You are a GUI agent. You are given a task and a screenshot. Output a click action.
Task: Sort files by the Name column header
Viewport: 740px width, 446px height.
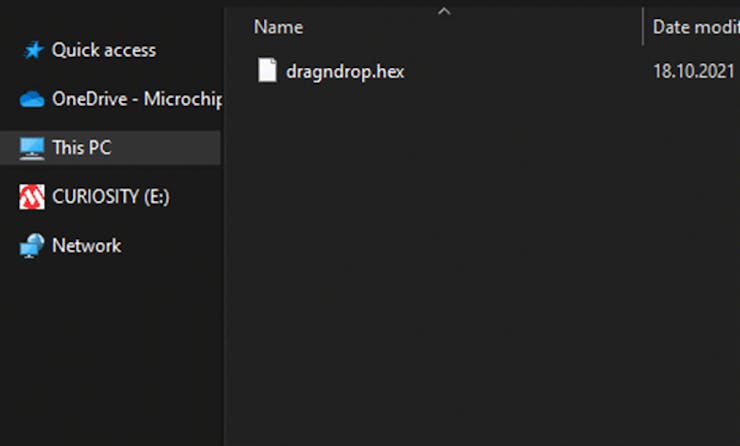pos(279,27)
